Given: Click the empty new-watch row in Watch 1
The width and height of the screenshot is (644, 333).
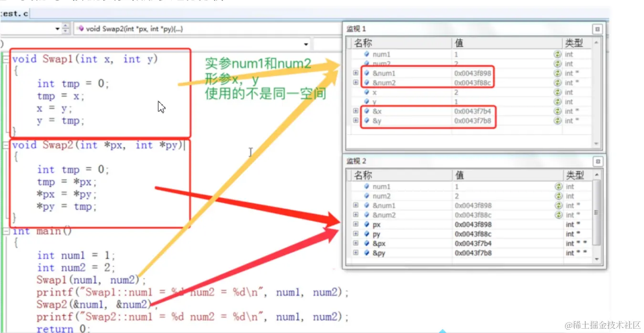Looking at the screenshot, I should 471,131.
